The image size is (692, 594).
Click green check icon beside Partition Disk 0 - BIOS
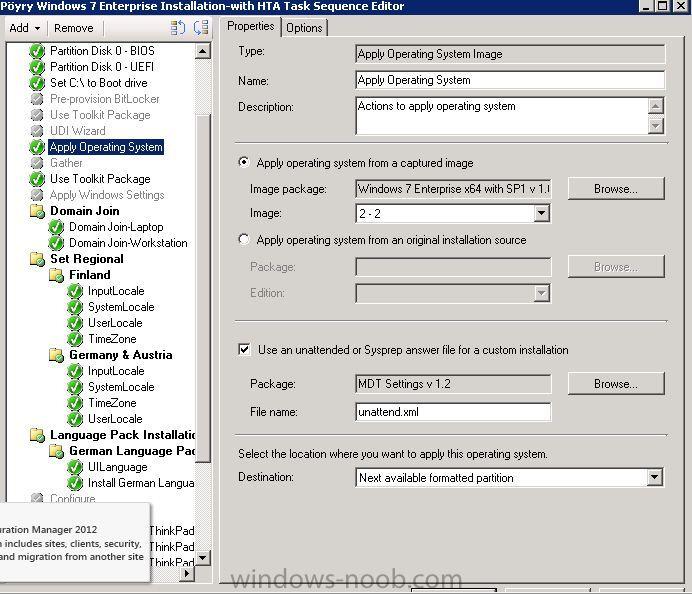[x=37, y=51]
